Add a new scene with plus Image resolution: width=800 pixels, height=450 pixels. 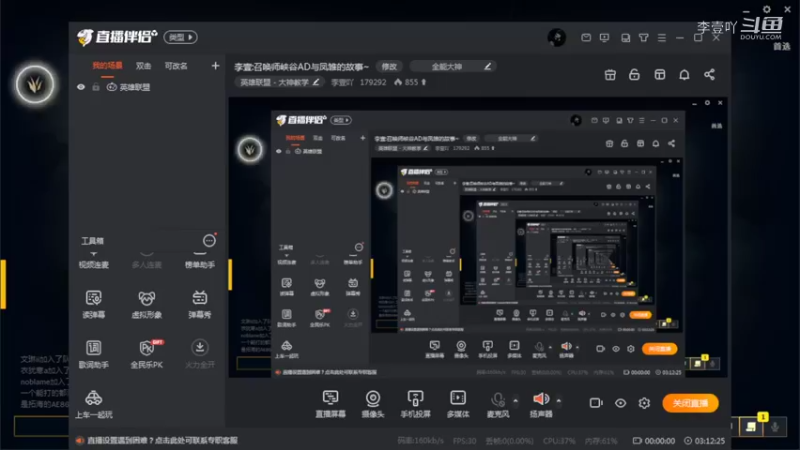(x=215, y=66)
